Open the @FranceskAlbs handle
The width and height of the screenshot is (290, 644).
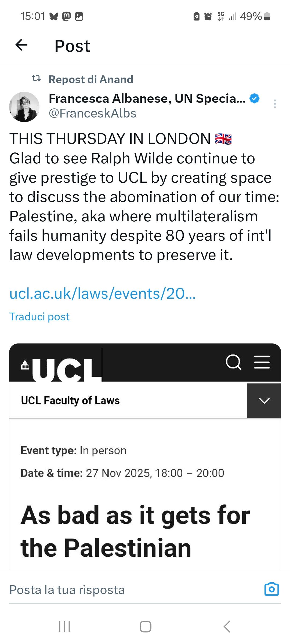92,113
